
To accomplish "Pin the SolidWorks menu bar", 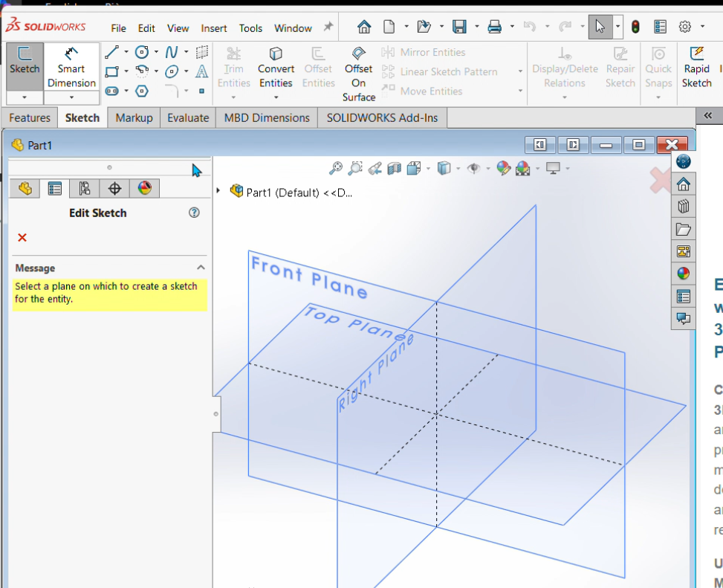I will pos(328,28).
